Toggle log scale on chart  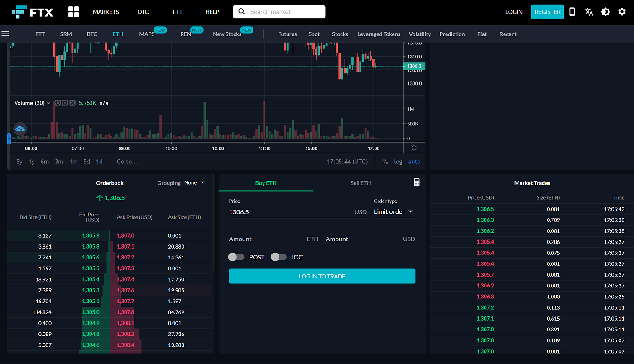pos(398,162)
